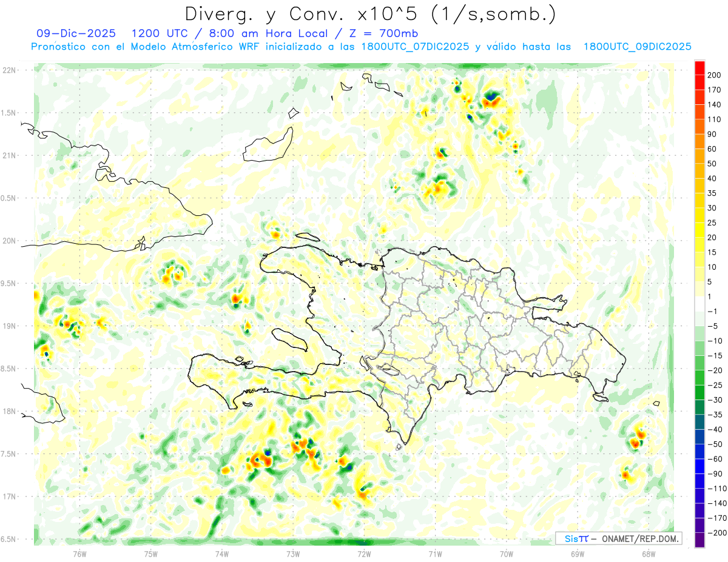This screenshot has height=562, width=728.
Task: Click latitude axis label '22N'
Action: tap(10, 70)
